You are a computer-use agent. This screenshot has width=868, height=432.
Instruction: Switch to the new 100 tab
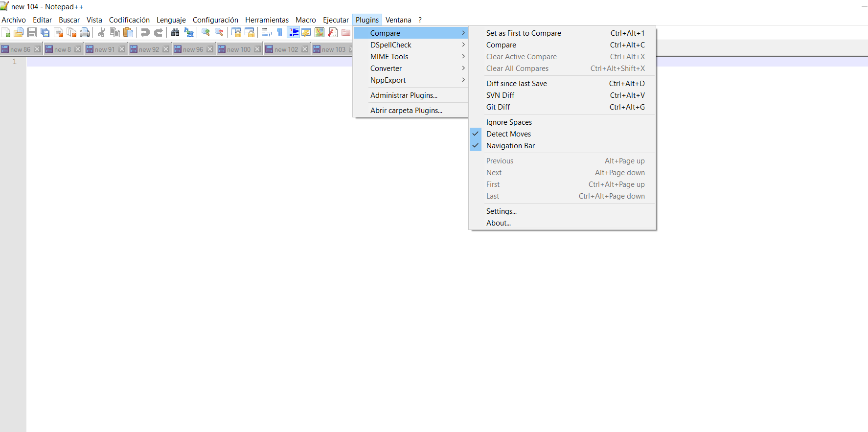[238, 49]
